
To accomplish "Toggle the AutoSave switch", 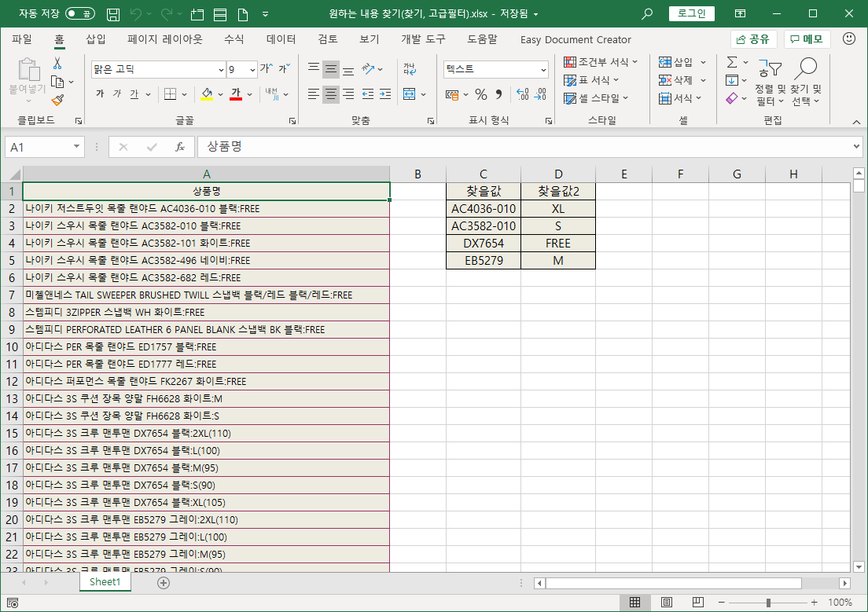I will point(80,14).
